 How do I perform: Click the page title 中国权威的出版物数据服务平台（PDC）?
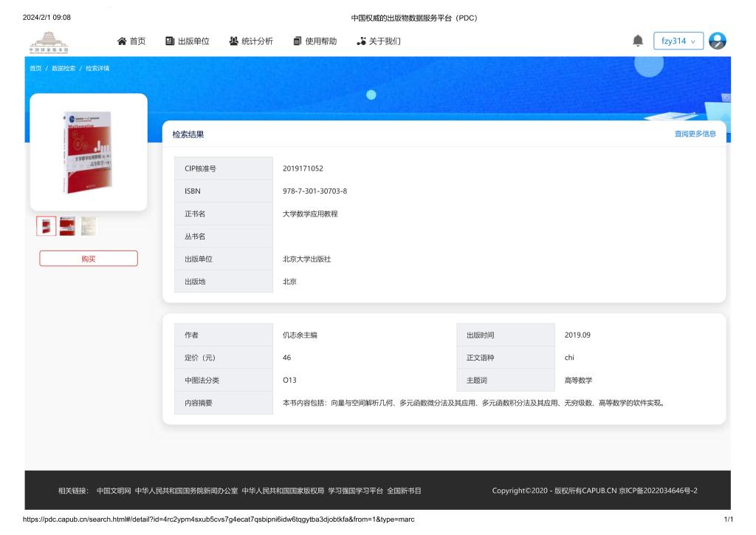click(414, 18)
